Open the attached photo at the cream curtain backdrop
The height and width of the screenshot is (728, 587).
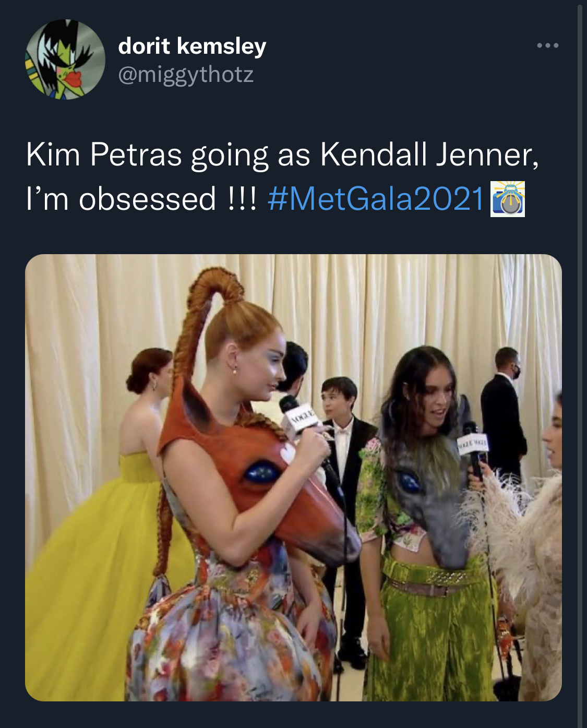(x=365, y=303)
